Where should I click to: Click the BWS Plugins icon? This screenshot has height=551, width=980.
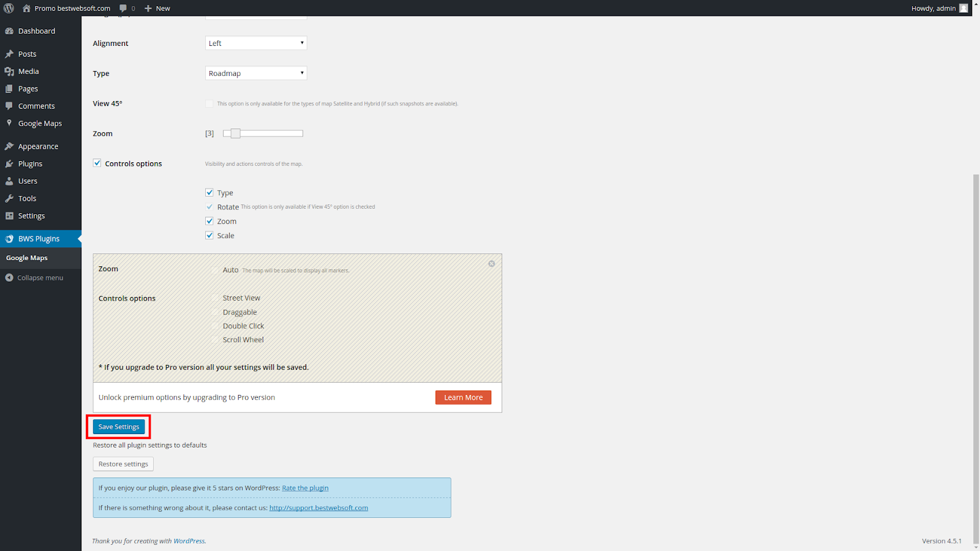(x=9, y=239)
